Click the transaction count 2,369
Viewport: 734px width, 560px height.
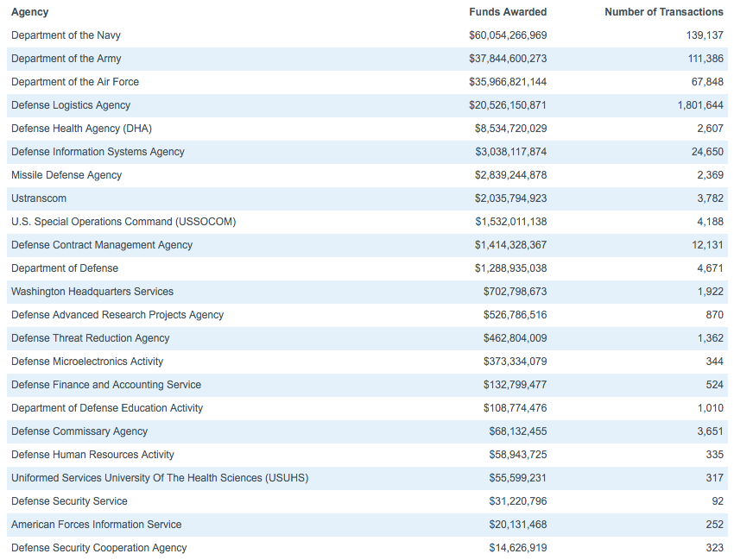(710, 175)
